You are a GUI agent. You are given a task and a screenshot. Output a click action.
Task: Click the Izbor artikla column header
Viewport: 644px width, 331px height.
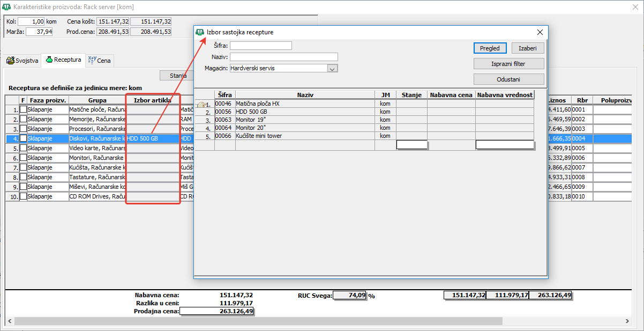[x=153, y=100]
